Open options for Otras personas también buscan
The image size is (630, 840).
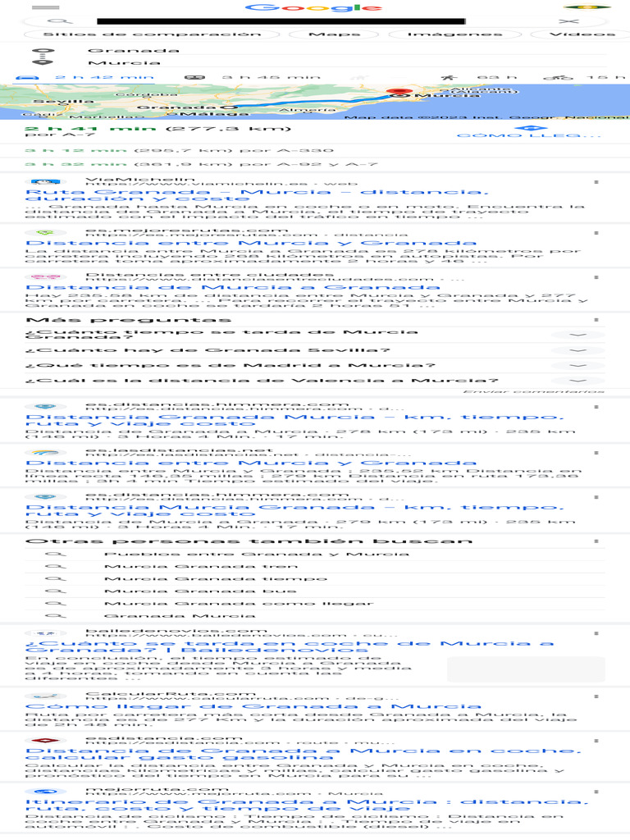596,541
